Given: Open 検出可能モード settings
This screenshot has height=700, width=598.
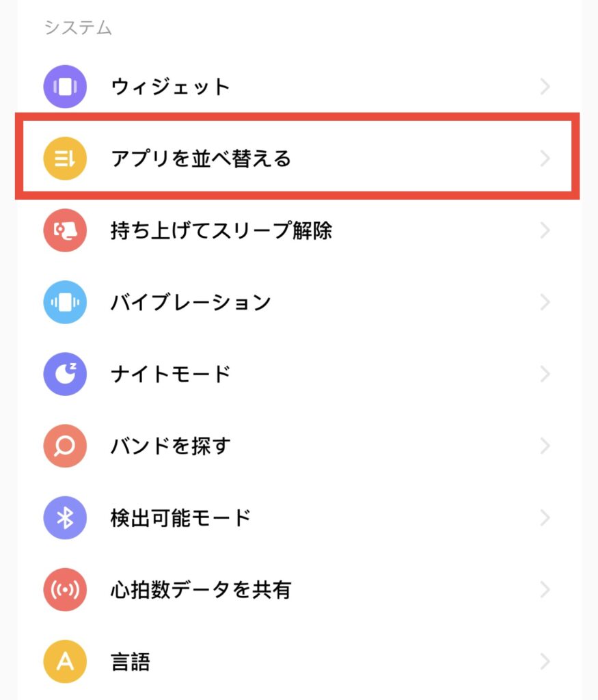Looking at the screenshot, I should click(x=299, y=518).
